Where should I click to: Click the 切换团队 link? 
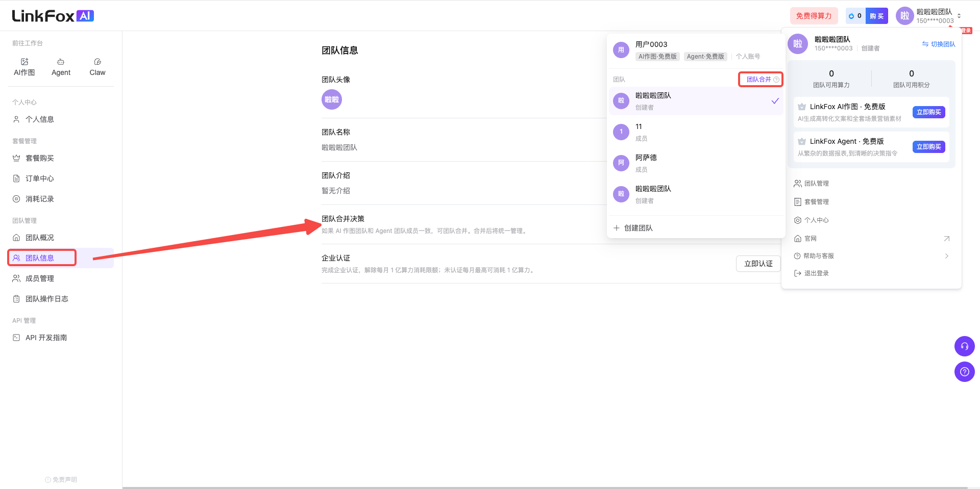(939, 44)
